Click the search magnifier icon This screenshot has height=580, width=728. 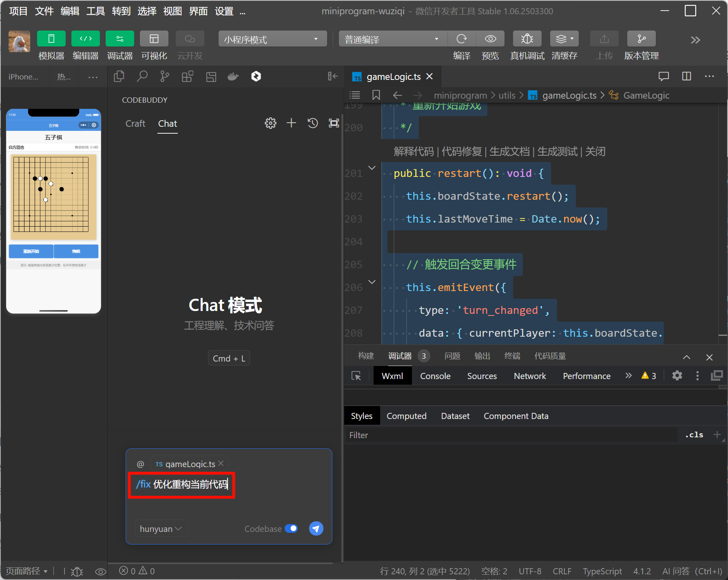(x=142, y=76)
